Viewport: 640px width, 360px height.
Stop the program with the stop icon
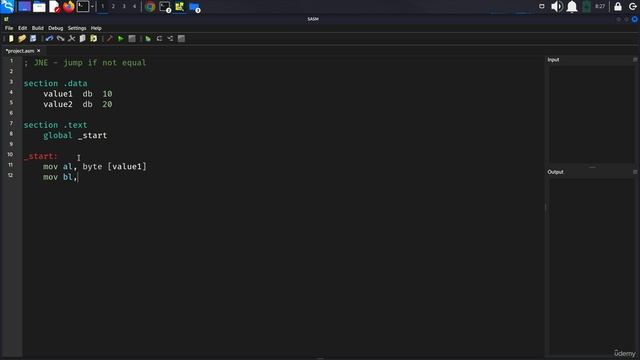pos(132,38)
